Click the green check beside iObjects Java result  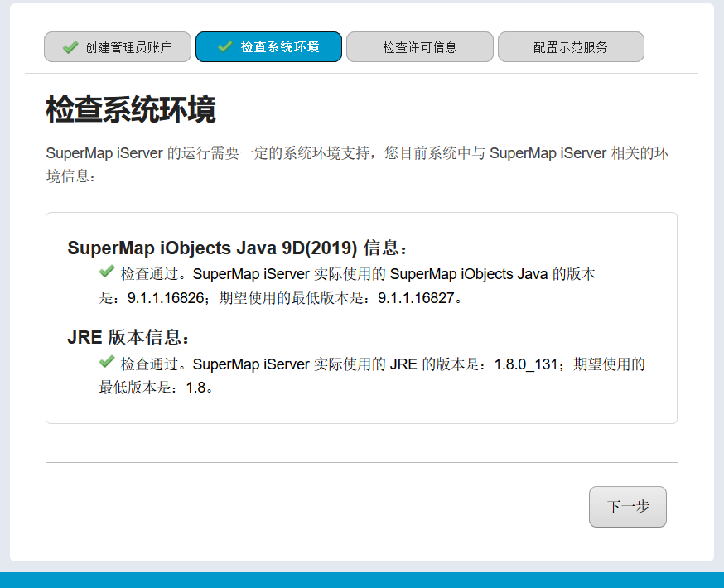[x=107, y=272]
